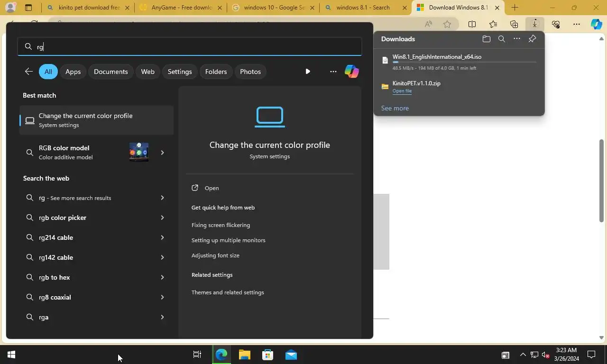Viewport: 607px width, 364px height.
Task: Open Adjusting font size help link
Action: tap(215, 255)
